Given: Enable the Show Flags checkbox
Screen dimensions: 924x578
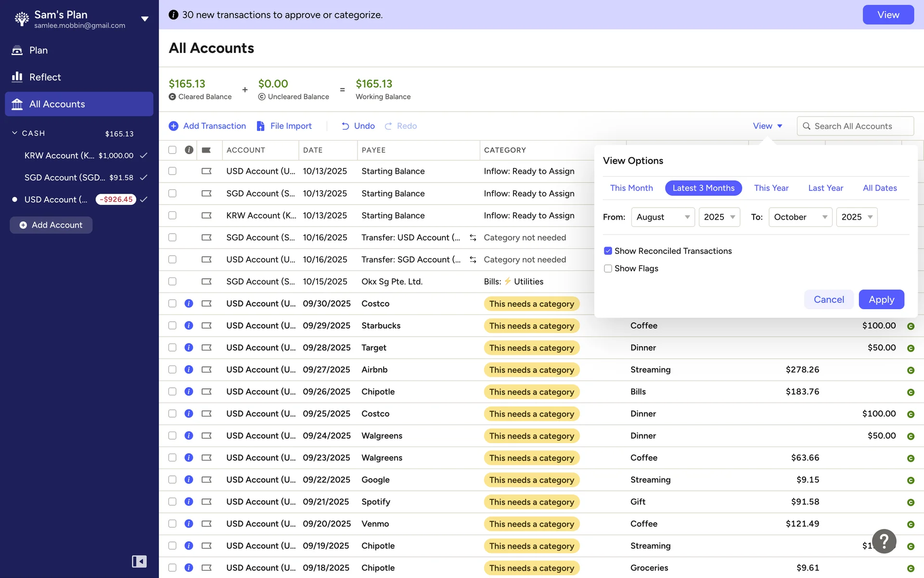Looking at the screenshot, I should pos(608,268).
